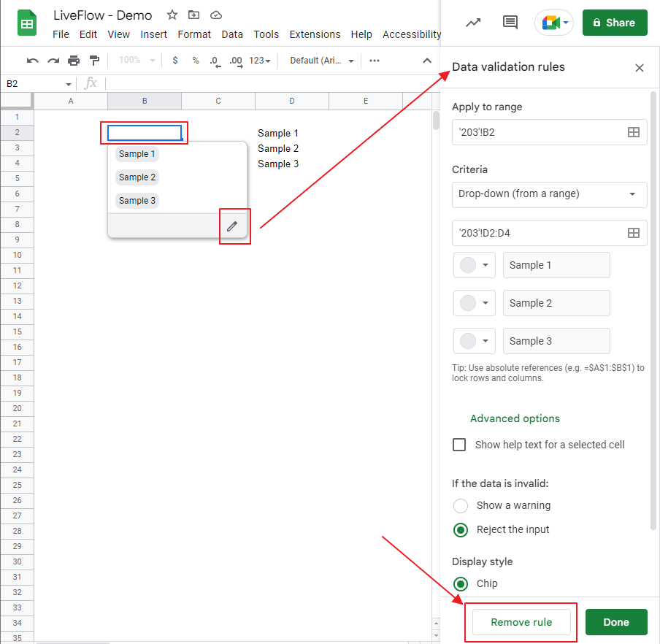Choose Sample 1 chip in dropdown list
The image size is (660, 644).
coord(137,154)
